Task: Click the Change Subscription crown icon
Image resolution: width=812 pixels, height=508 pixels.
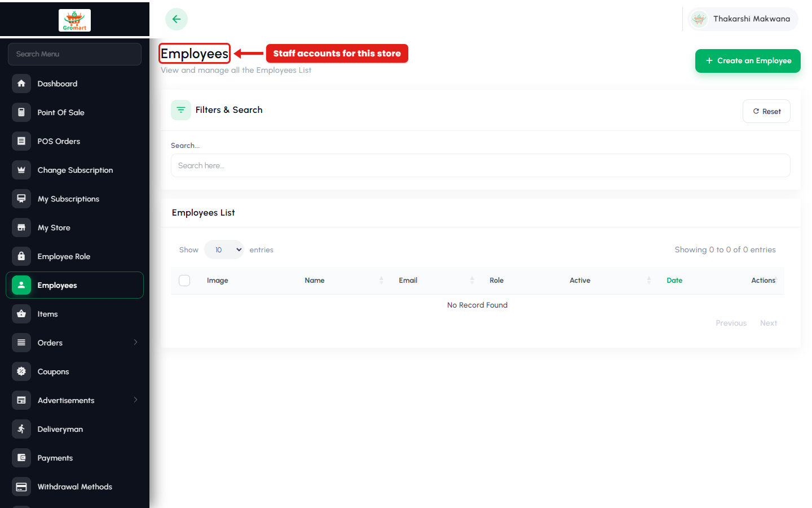Action: [21, 170]
